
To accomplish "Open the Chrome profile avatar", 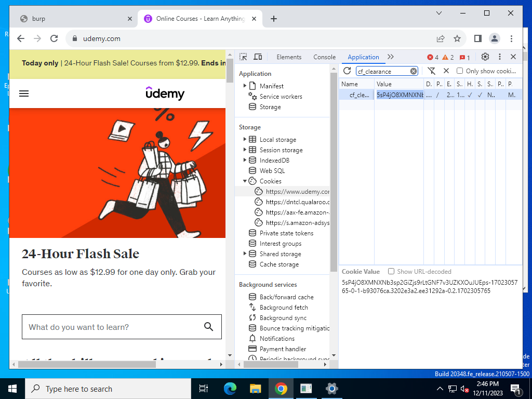I will coord(495,38).
